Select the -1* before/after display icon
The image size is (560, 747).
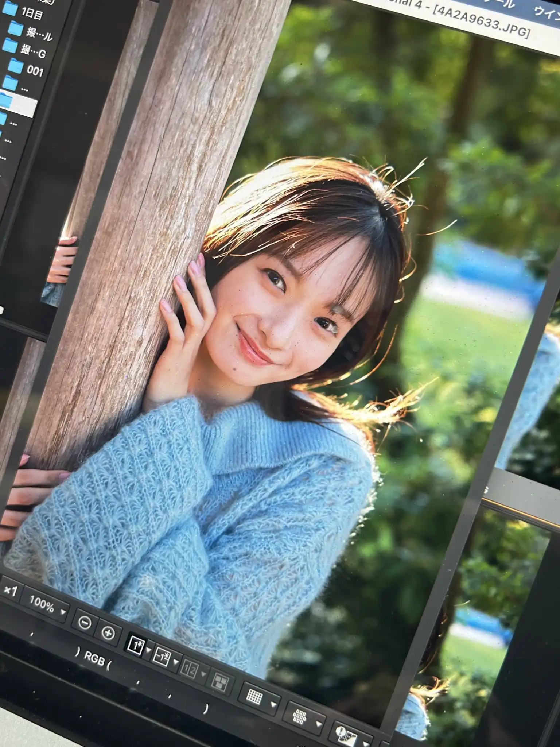pos(162,657)
